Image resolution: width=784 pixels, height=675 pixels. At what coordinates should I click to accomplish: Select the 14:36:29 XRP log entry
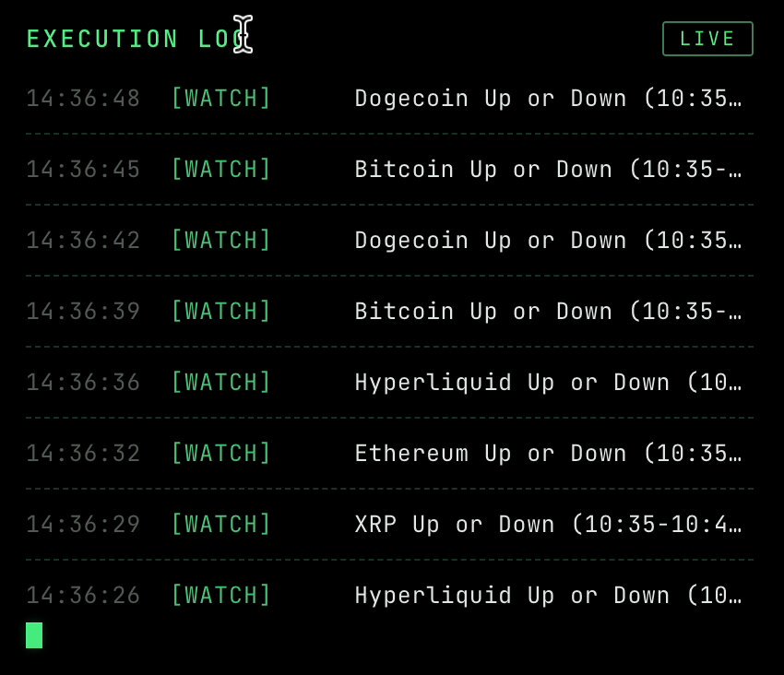(389, 525)
